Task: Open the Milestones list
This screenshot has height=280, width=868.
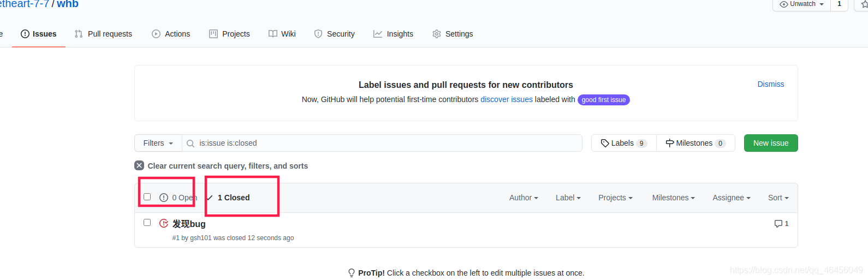Action: (695, 143)
